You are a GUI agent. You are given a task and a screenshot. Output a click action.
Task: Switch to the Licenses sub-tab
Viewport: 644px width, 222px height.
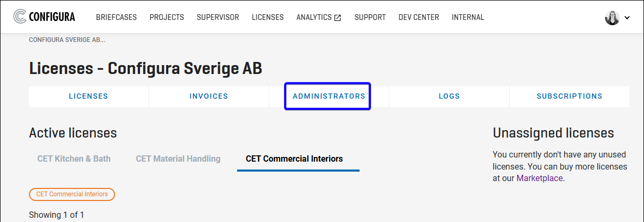pos(88,97)
